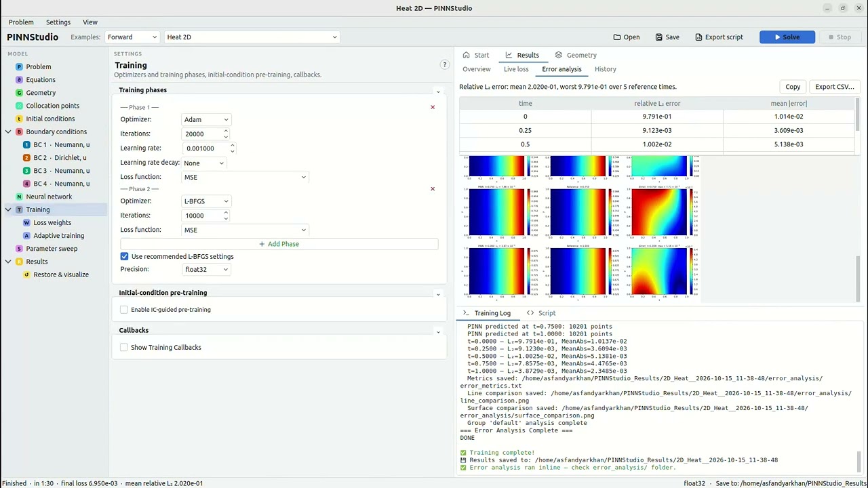Click the Geometry icon in model tree
Viewport: 868px width, 488px height.
click(x=19, y=92)
